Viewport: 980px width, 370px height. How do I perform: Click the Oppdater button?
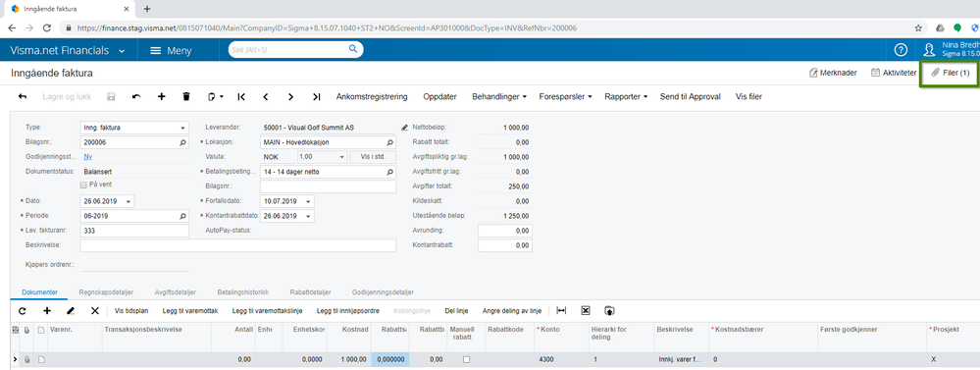(440, 97)
